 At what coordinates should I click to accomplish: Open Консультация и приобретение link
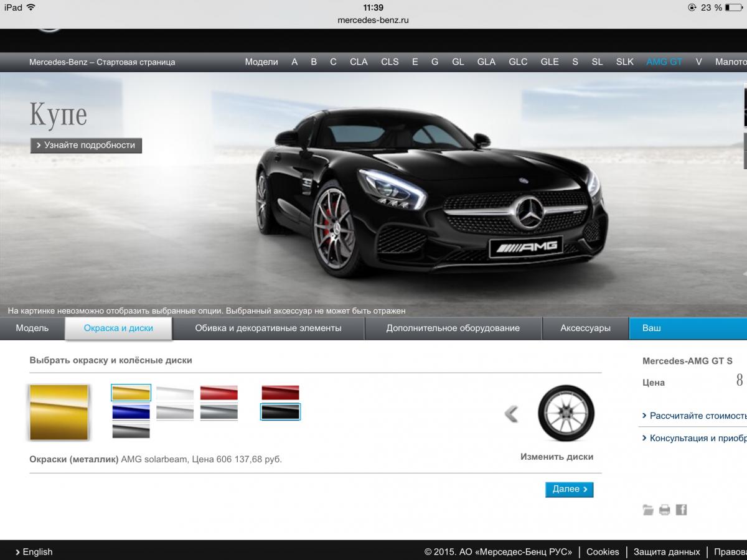(x=694, y=438)
